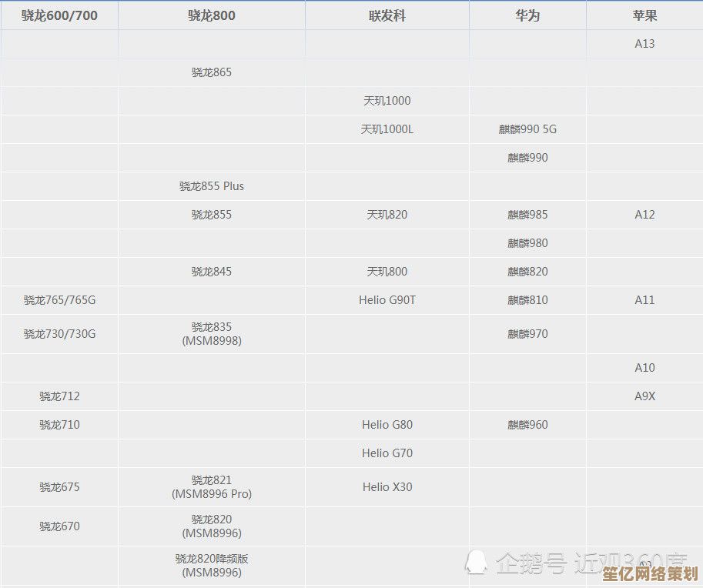Click the 骁龙675 cell
Screen dimensions: 703x588
(x=59, y=487)
